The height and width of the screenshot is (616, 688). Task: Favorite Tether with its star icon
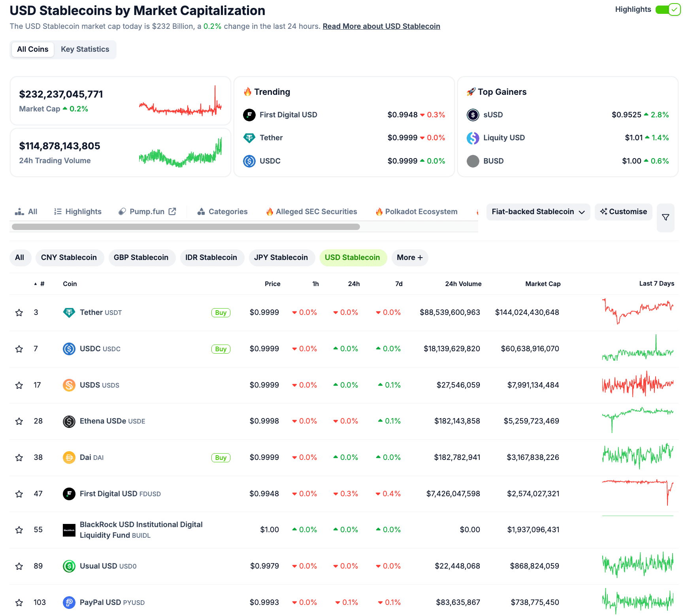click(x=19, y=313)
